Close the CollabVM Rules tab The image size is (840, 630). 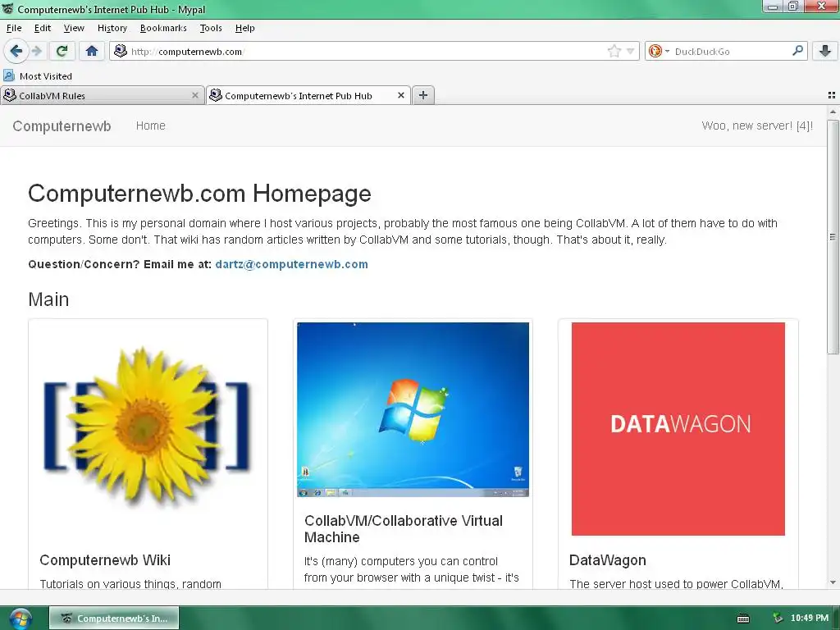(x=195, y=95)
